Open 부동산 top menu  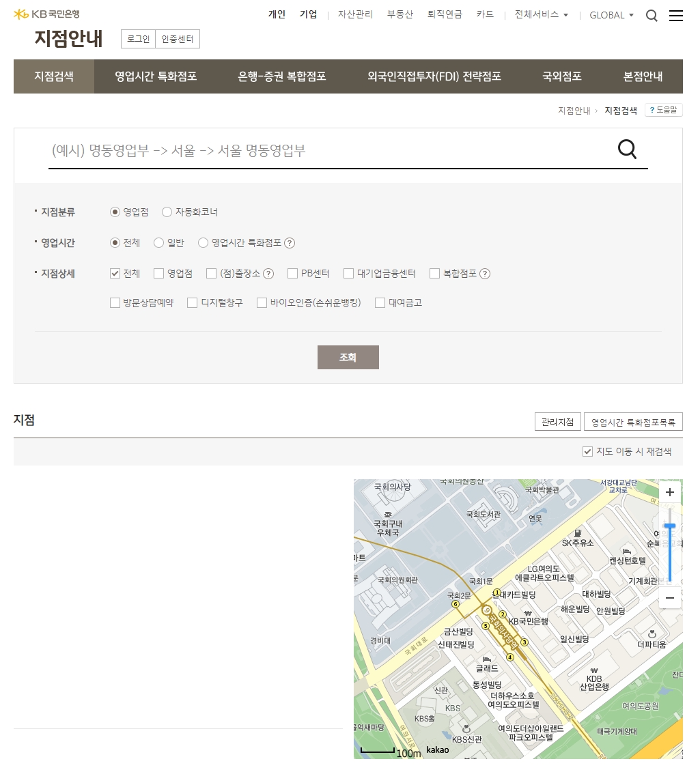pos(400,15)
